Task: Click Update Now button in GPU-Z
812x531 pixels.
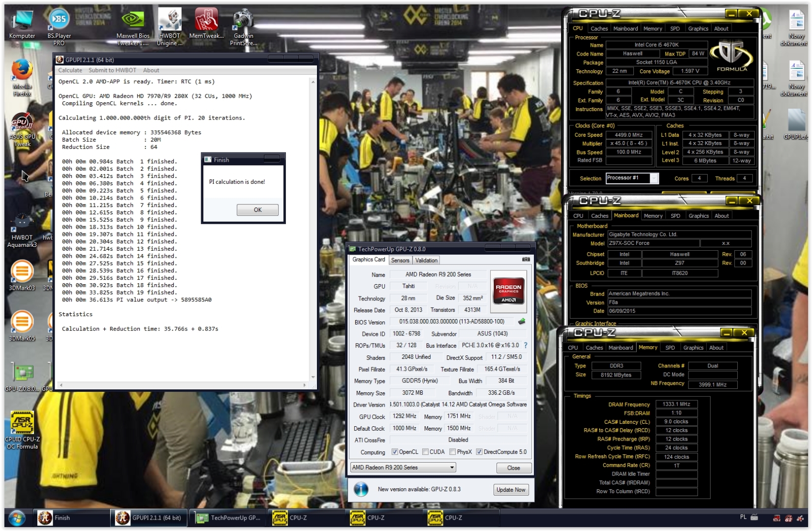Action: point(511,490)
